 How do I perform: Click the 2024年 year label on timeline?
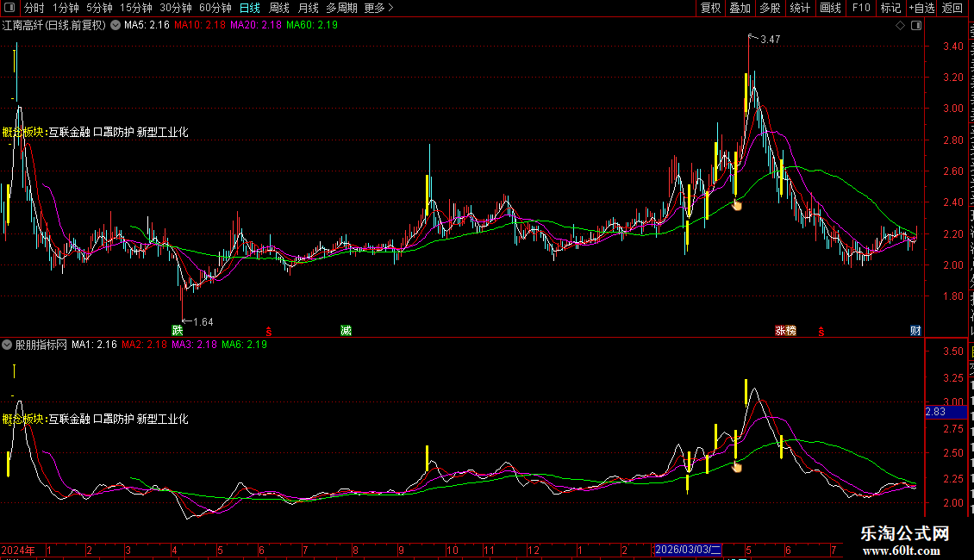coord(18,550)
